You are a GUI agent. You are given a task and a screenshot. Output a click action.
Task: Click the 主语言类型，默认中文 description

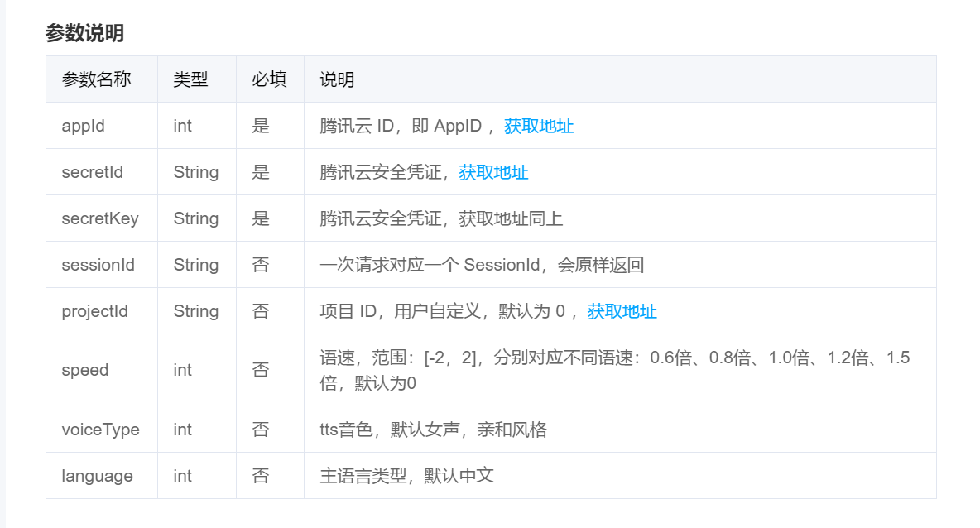pyautogui.click(x=407, y=476)
